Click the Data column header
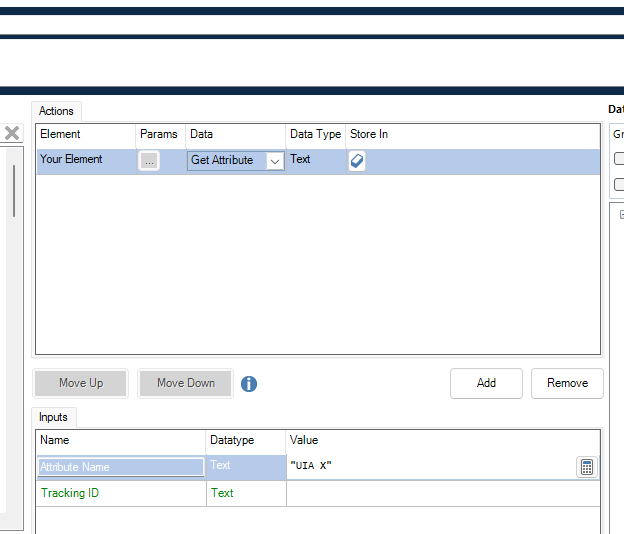Viewport: 624px width, 534px height. (x=235, y=134)
